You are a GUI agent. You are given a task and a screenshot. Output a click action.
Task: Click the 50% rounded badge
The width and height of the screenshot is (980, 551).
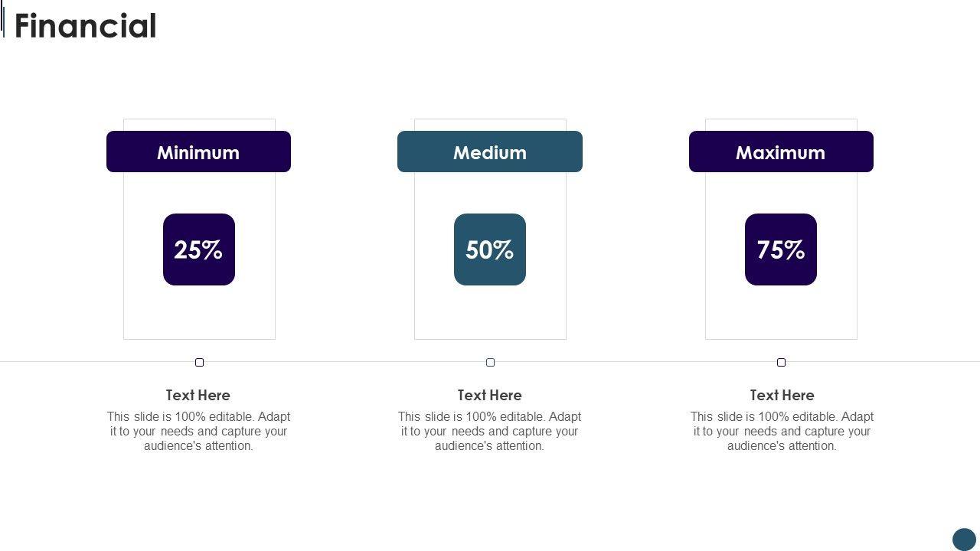pos(490,249)
